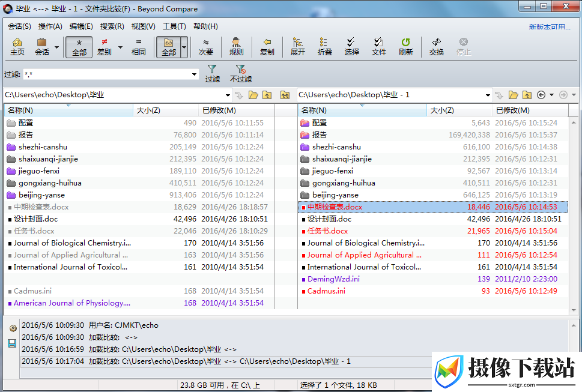
Task: Open the 搜索(R) menu
Action: click(112, 26)
